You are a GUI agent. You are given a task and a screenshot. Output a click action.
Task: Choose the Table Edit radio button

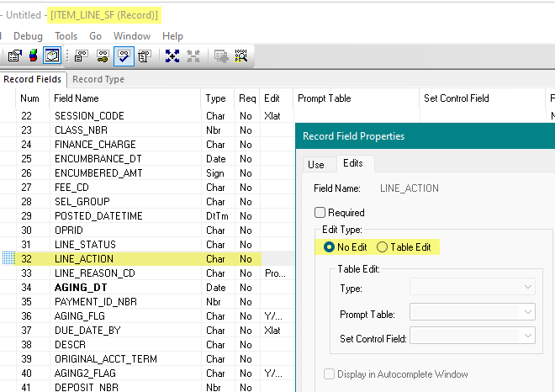[x=383, y=247]
